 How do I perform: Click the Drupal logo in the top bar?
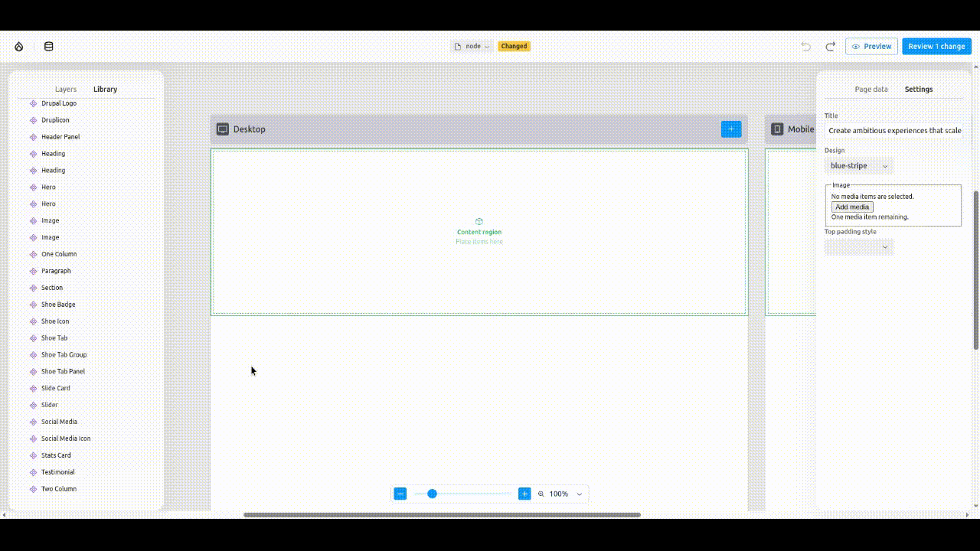[18, 46]
